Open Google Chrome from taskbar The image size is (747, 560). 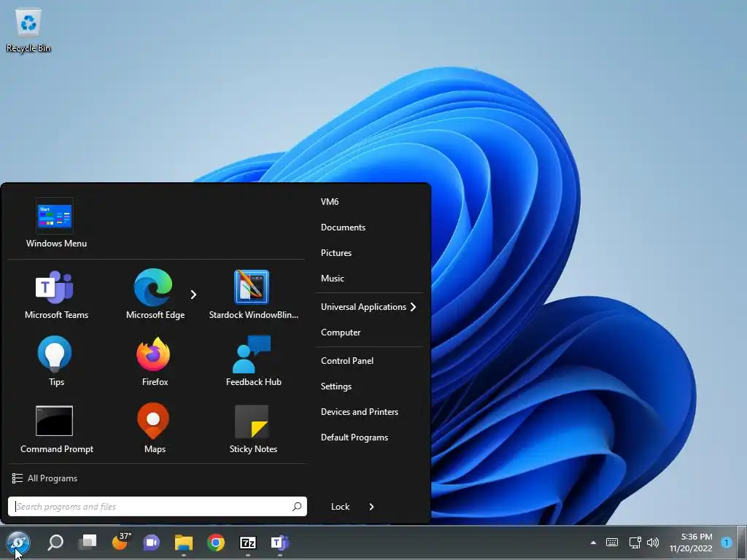216,542
